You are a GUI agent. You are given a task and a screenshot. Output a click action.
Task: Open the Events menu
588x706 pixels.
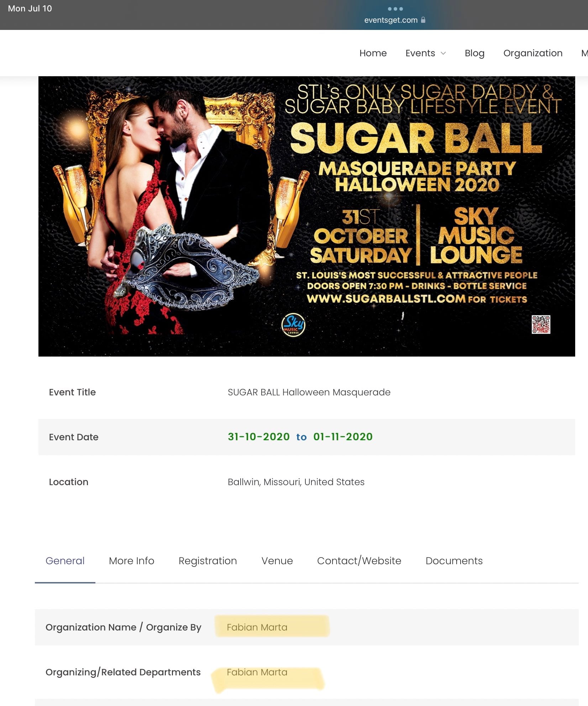pyautogui.click(x=420, y=53)
